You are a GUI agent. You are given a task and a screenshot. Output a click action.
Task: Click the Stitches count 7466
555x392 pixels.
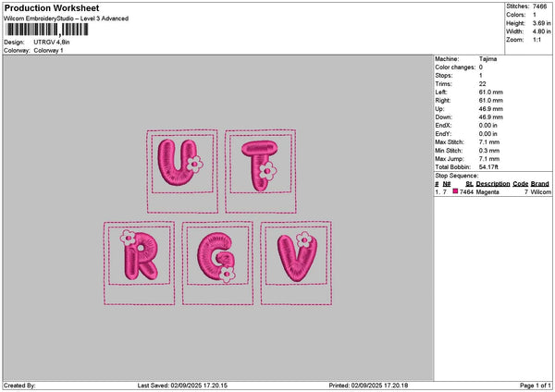(539, 6)
